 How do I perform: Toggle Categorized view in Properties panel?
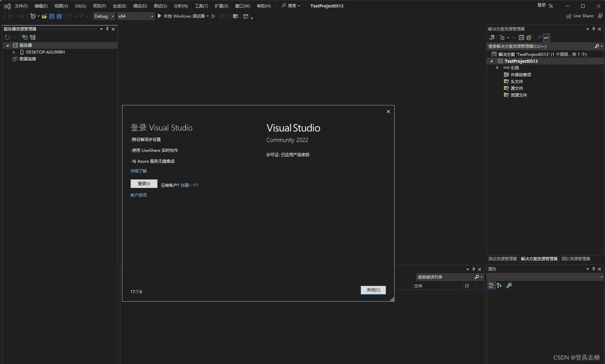(x=491, y=285)
